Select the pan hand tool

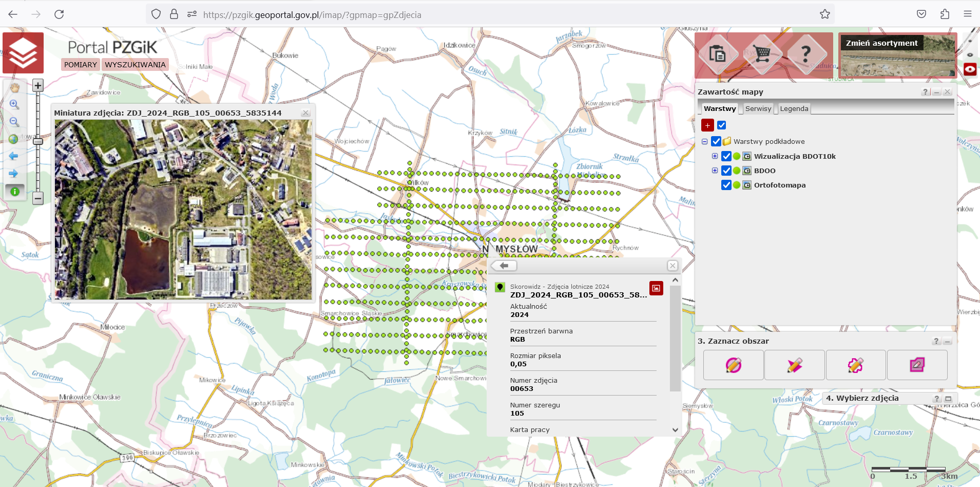14,88
